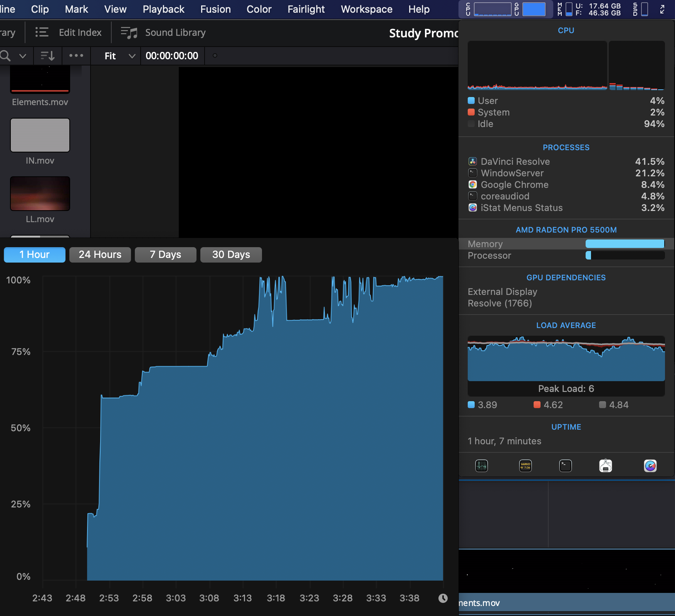Open the Playback menu
Screen dimensions: 675x616
[163, 9]
